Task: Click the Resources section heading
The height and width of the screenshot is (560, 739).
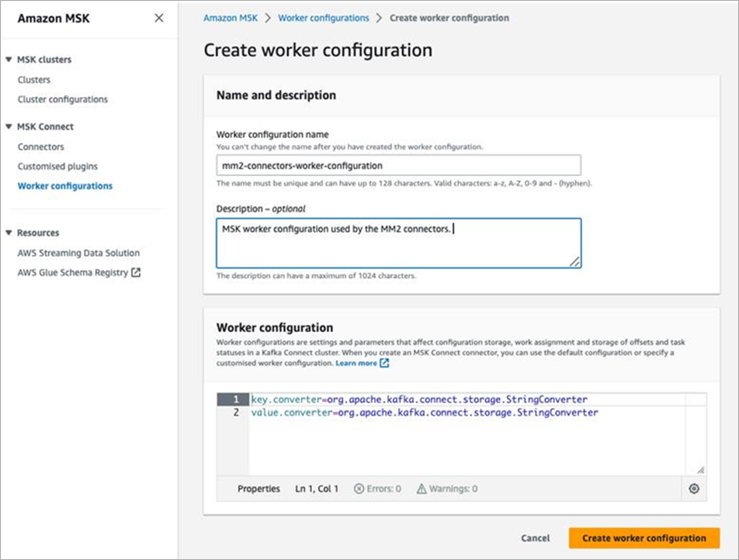Action: point(38,233)
